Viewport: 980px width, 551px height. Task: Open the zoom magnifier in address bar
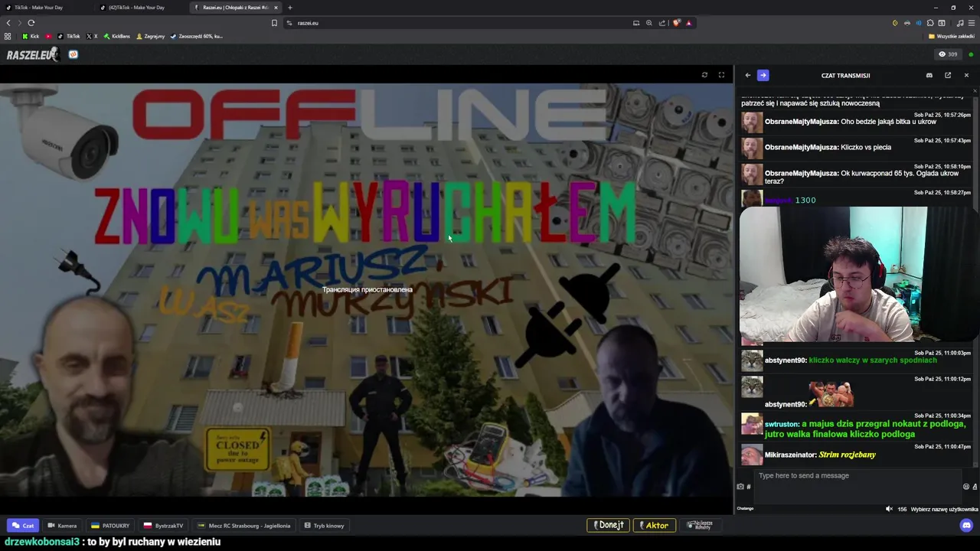(x=648, y=23)
